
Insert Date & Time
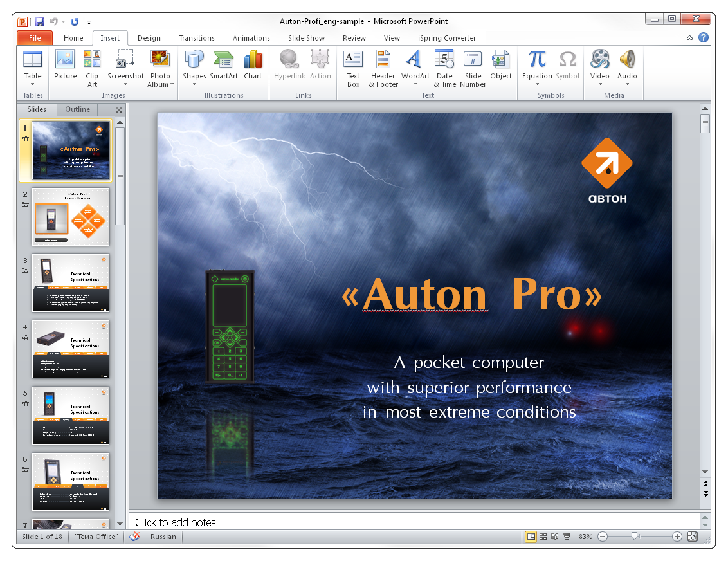tap(444, 68)
